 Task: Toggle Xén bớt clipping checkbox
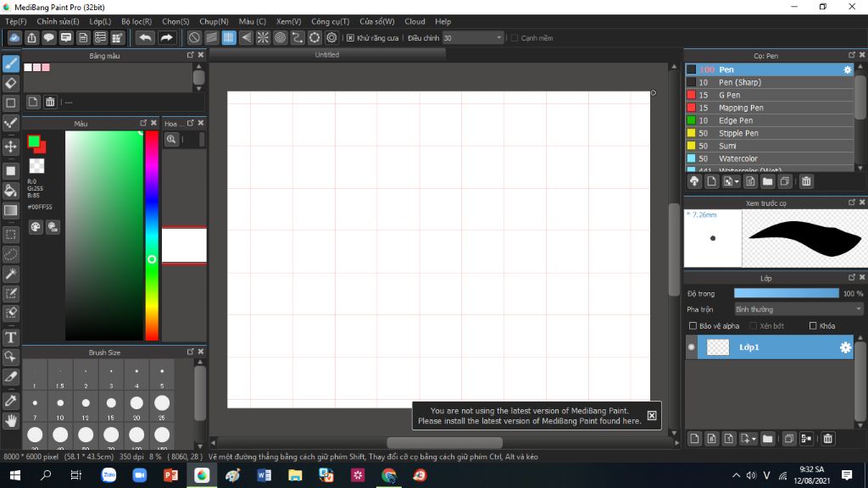(753, 326)
